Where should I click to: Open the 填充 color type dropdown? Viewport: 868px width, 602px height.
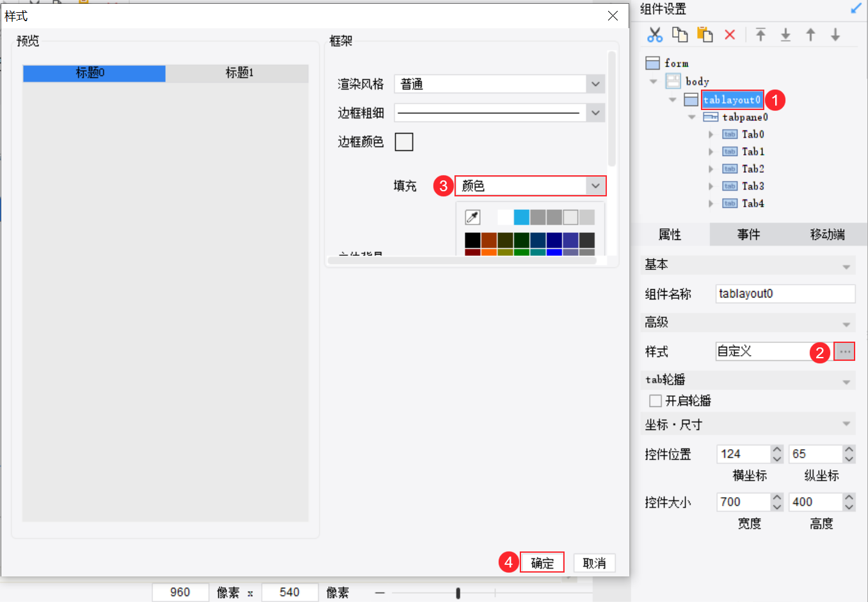point(531,186)
